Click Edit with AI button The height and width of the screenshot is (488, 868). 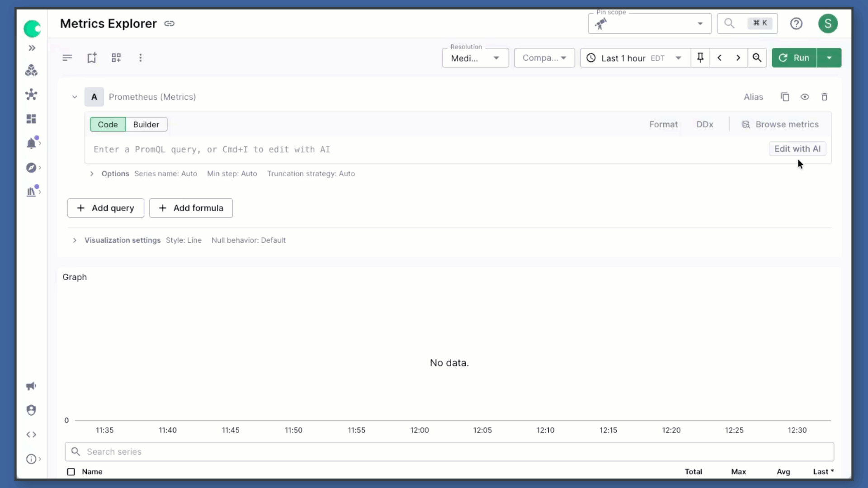(x=797, y=149)
